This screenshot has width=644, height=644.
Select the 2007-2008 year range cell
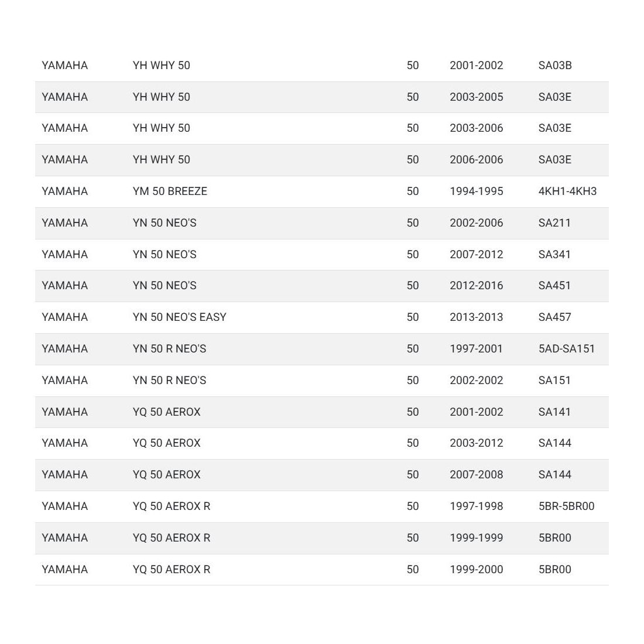tap(476, 475)
